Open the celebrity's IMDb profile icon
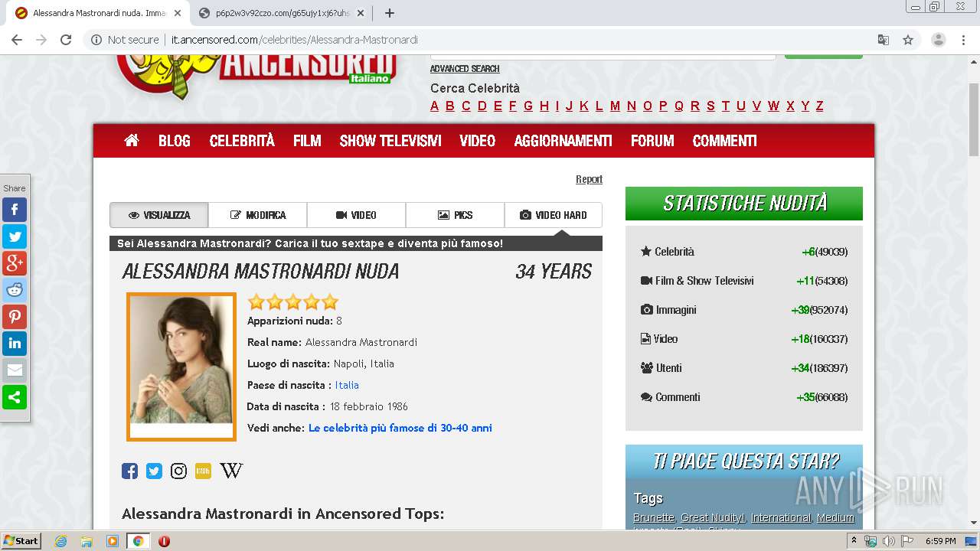980x551 pixels. [x=203, y=471]
